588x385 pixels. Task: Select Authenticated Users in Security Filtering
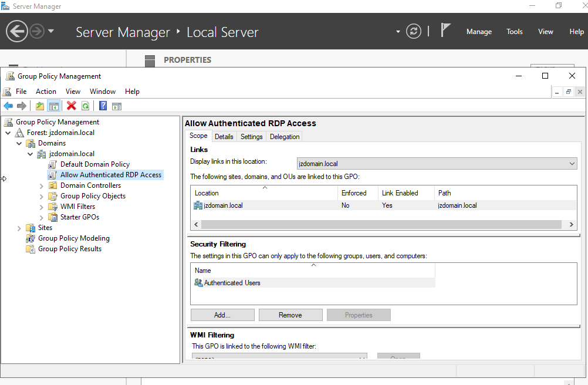232,282
